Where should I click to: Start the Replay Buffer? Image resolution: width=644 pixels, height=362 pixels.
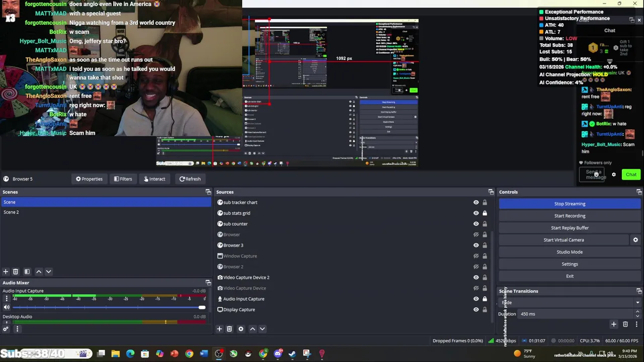pyautogui.click(x=570, y=228)
